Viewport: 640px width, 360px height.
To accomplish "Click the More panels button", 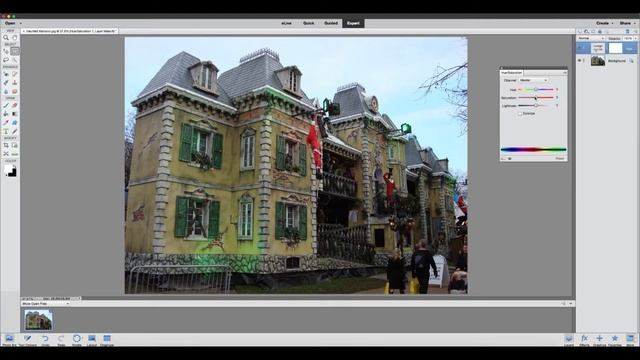I will [630, 340].
